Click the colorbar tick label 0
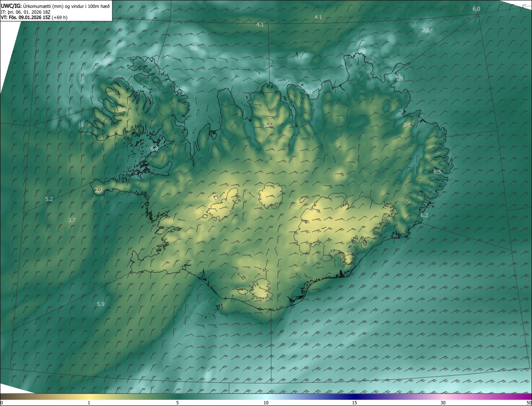The height and width of the screenshot is (406, 532). [x=2, y=403]
